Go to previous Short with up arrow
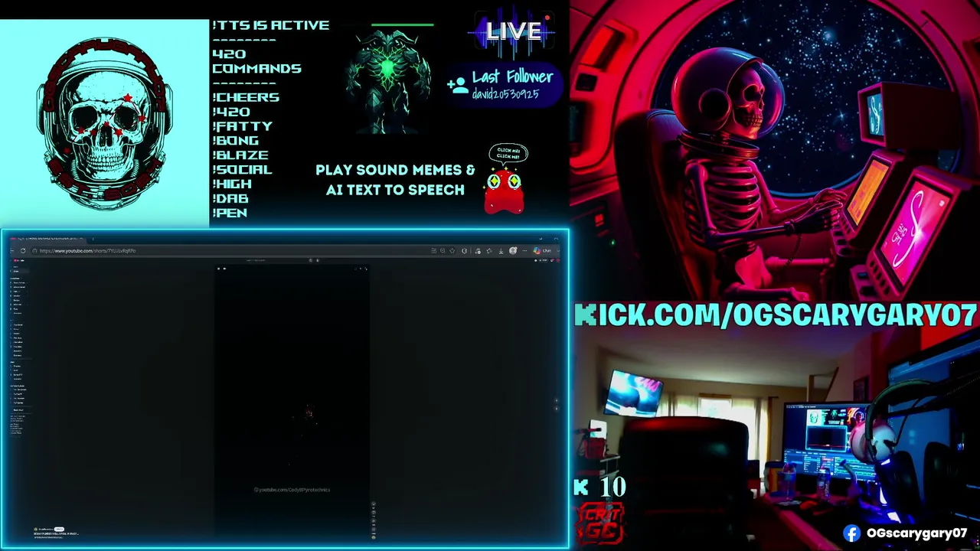 tap(557, 400)
